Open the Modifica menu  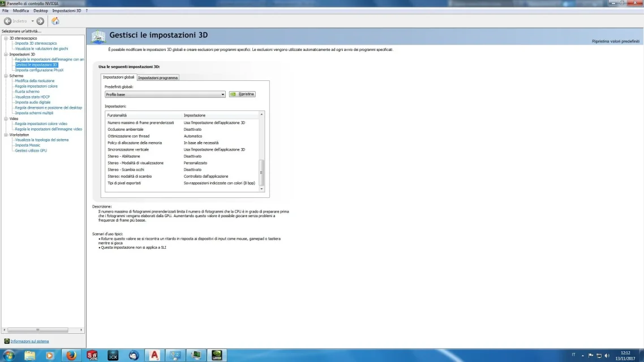point(21,11)
